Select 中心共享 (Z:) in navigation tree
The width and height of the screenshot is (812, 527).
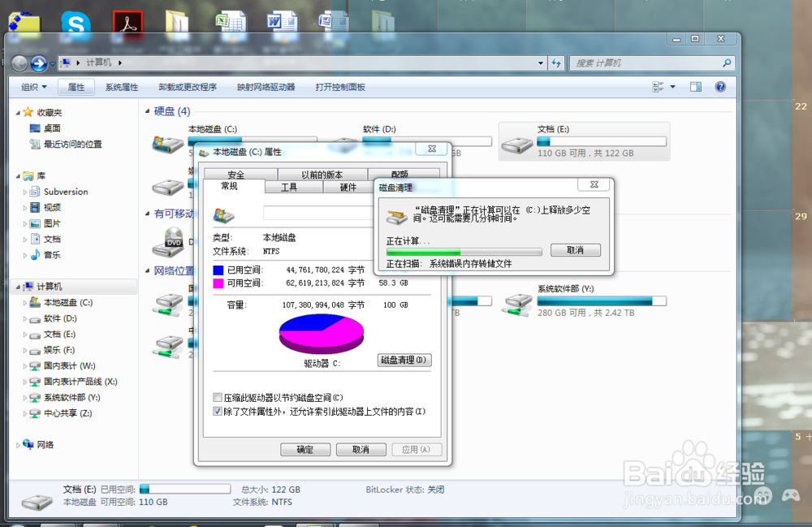pos(67,413)
